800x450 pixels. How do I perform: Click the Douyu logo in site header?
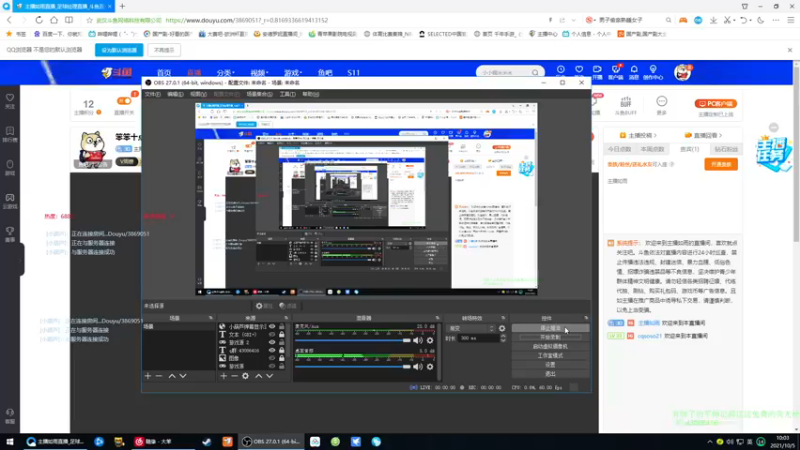click(x=117, y=72)
